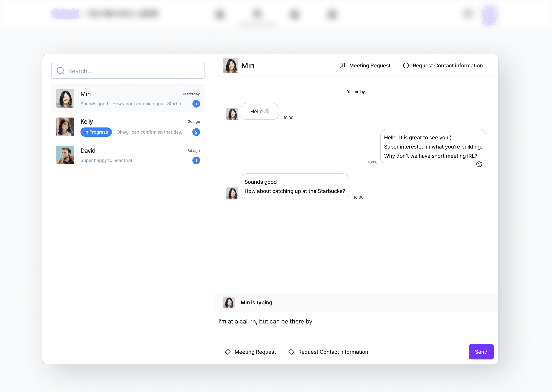Click the In Progress status tag

pos(96,132)
